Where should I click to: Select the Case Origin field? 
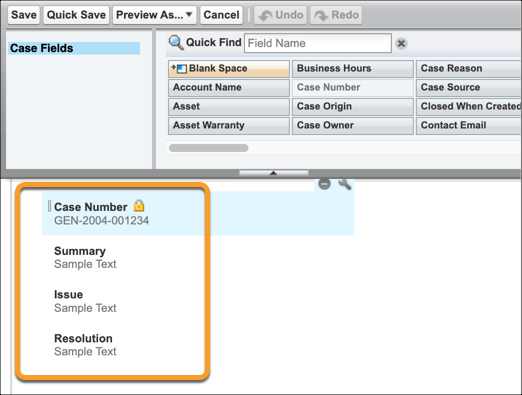353,107
